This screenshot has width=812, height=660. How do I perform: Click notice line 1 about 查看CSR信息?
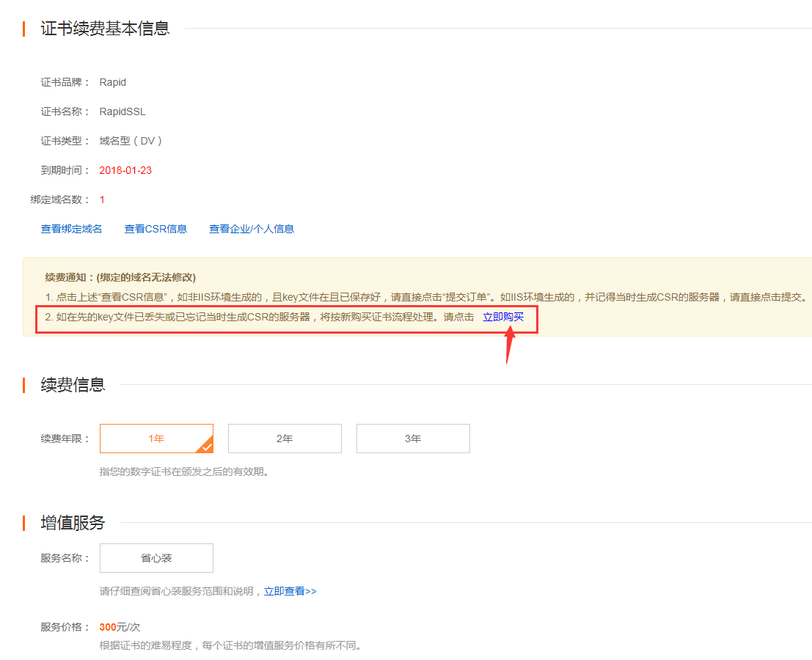click(x=425, y=297)
